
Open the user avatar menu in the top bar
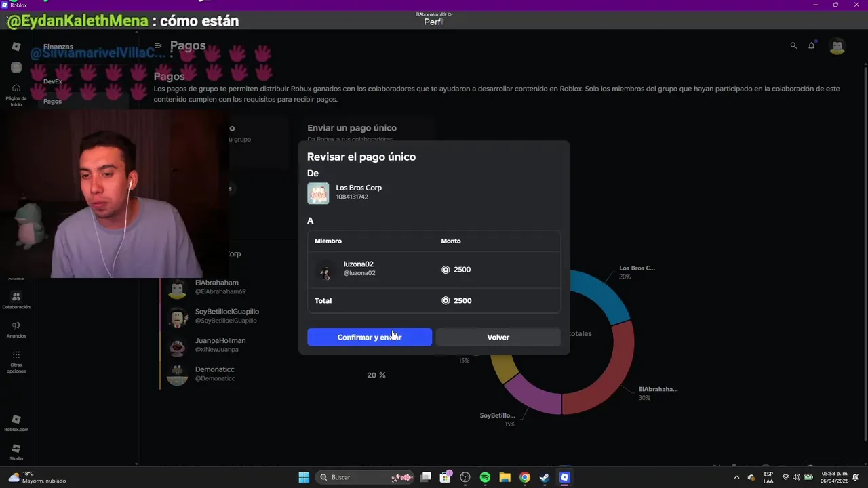837,46
